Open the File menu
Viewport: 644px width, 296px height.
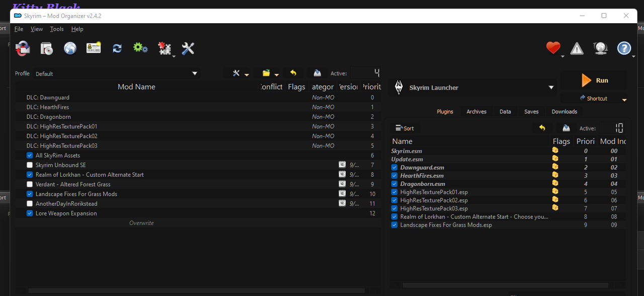[19, 29]
